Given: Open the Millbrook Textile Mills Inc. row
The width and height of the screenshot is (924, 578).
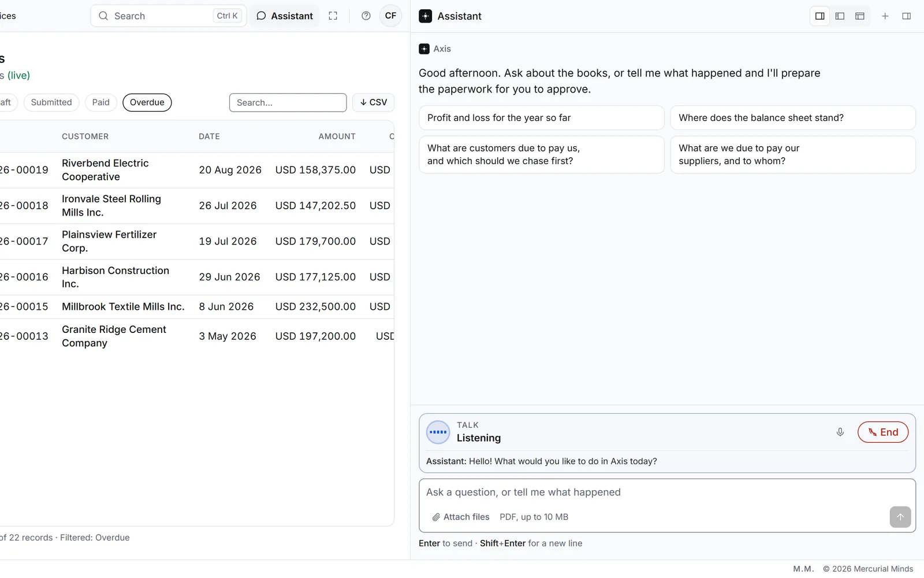Looking at the screenshot, I should point(196,307).
